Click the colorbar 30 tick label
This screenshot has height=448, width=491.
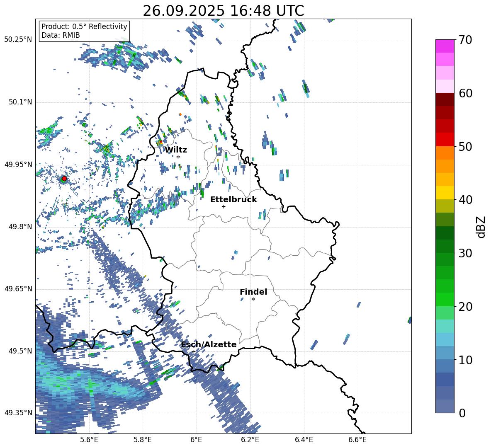[466, 253]
